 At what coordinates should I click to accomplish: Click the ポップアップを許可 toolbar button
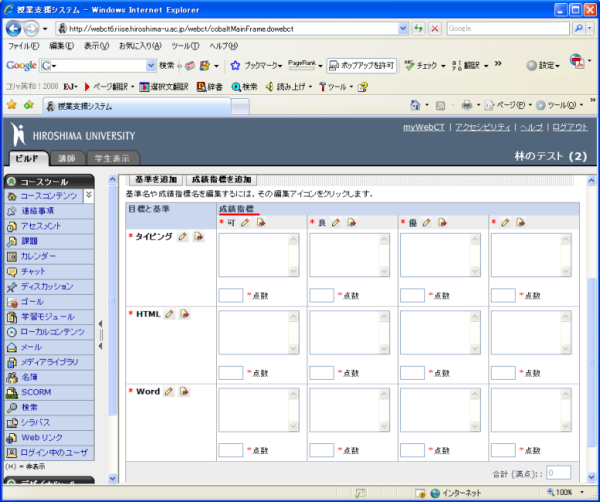coord(362,65)
